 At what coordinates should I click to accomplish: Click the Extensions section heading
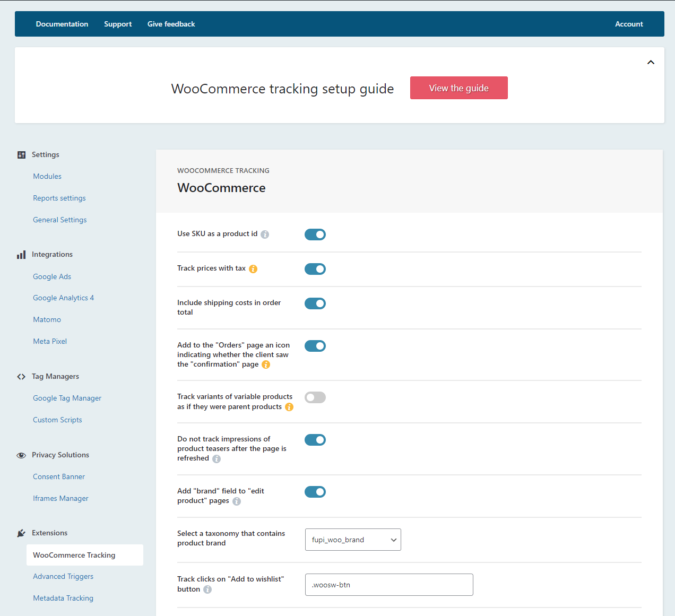pyautogui.click(x=50, y=533)
